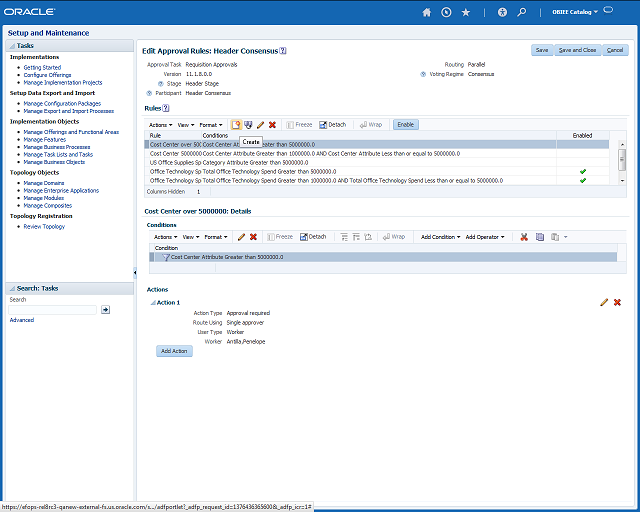This screenshot has height=512, width=640.
Task: Click Wrap in the Rules toolbar
Action: pyautogui.click(x=371, y=125)
